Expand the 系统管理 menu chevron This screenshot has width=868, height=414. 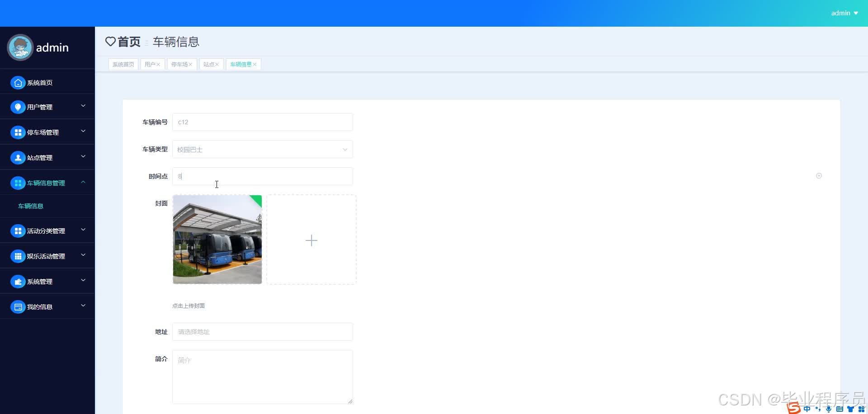pyautogui.click(x=83, y=280)
